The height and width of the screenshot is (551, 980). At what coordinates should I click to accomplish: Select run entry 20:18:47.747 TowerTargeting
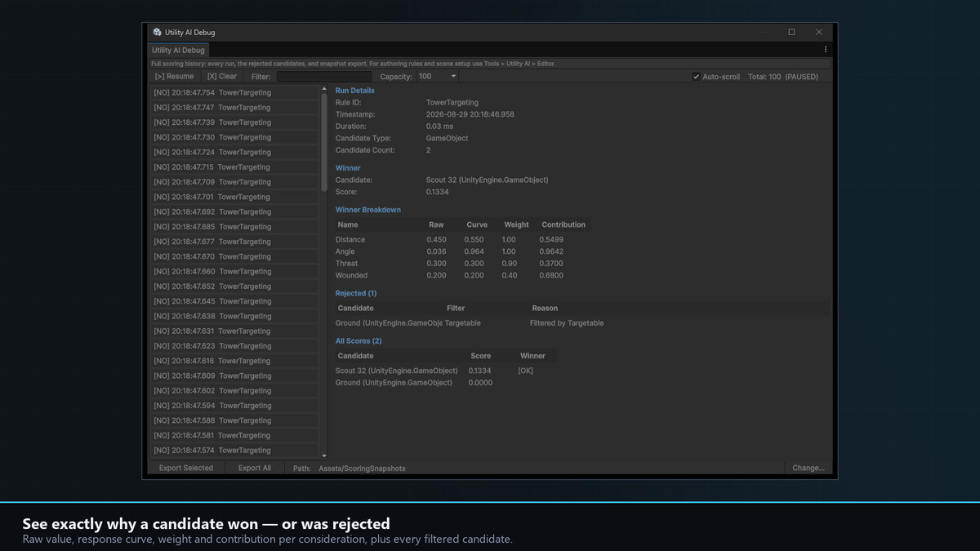(234, 108)
